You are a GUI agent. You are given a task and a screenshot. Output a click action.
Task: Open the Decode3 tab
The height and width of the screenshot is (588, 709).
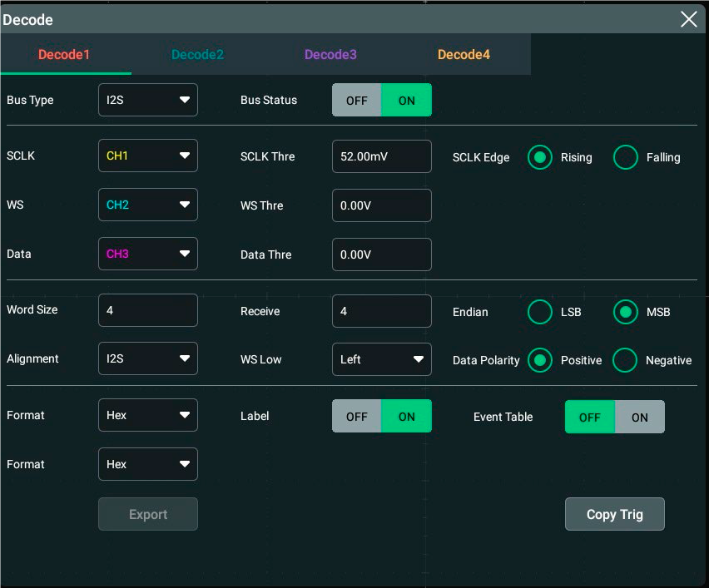click(330, 55)
